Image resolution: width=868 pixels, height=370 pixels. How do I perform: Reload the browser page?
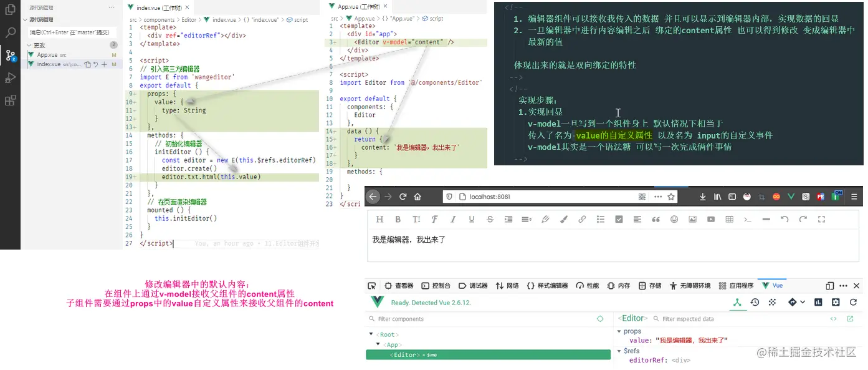click(x=403, y=197)
